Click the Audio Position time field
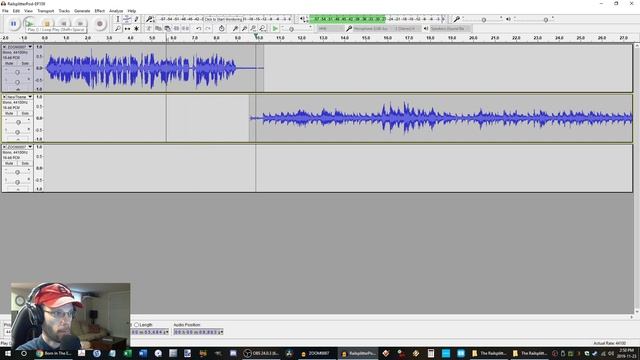The image size is (640, 360). coord(198,332)
